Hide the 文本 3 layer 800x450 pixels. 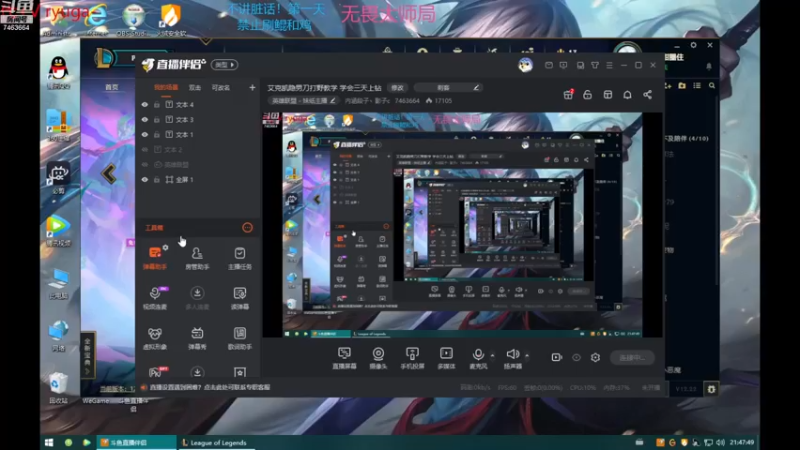[144, 119]
